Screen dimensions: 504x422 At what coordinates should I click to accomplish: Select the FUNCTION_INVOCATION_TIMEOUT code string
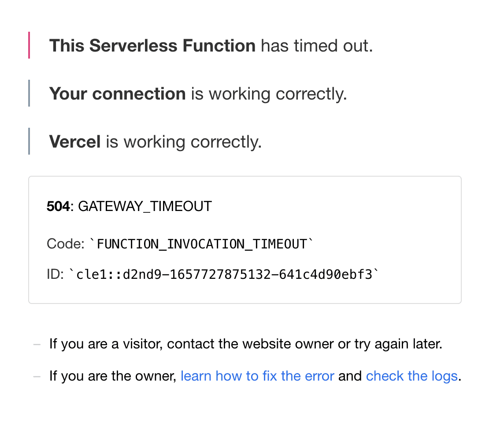coord(202,244)
